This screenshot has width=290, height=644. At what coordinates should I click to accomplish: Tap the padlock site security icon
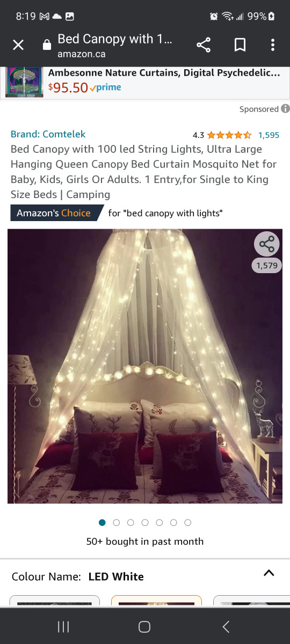pyautogui.click(x=47, y=46)
